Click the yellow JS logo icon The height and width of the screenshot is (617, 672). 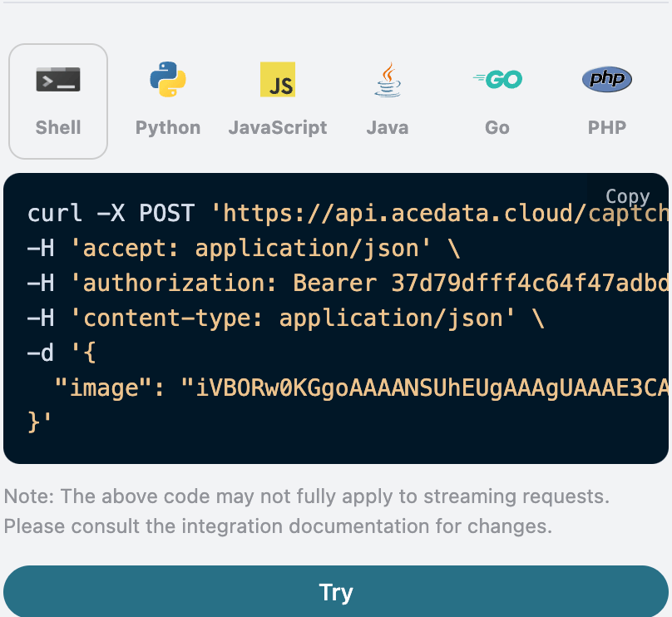tap(278, 80)
